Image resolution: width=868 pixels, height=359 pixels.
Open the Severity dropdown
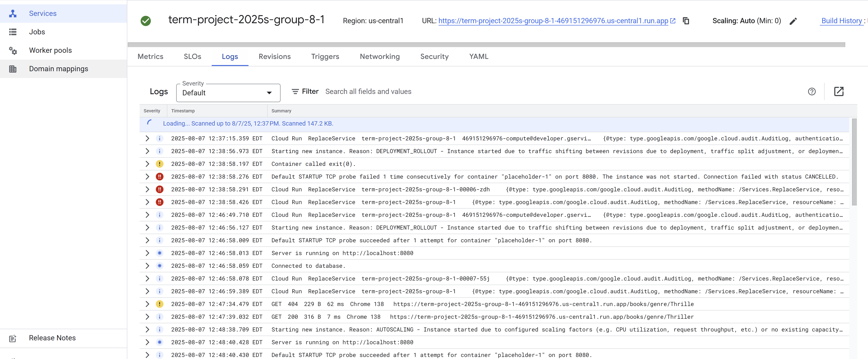pyautogui.click(x=228, y=93)
